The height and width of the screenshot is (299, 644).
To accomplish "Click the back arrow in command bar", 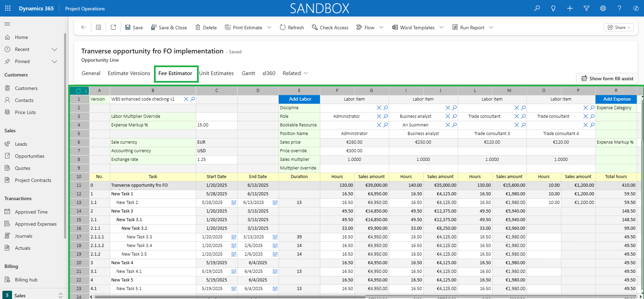I will (84, 27).
